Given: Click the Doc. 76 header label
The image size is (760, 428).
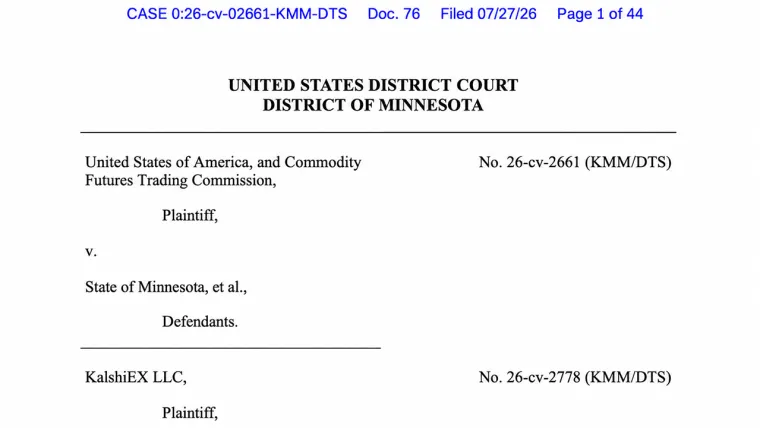Looking at the screenshot, I should (394, 14).
